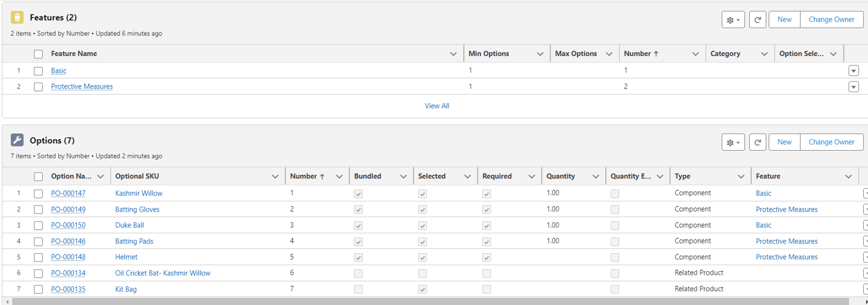
Task: Refresh the Features related list
Action: point(758,20)
